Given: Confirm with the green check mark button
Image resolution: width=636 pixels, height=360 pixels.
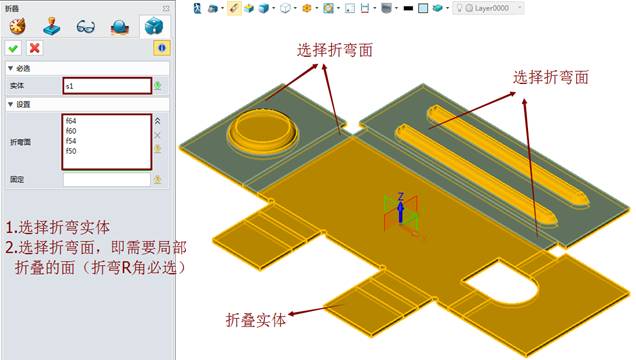Looking at the screenshot, I should click(x=13, y=49).
